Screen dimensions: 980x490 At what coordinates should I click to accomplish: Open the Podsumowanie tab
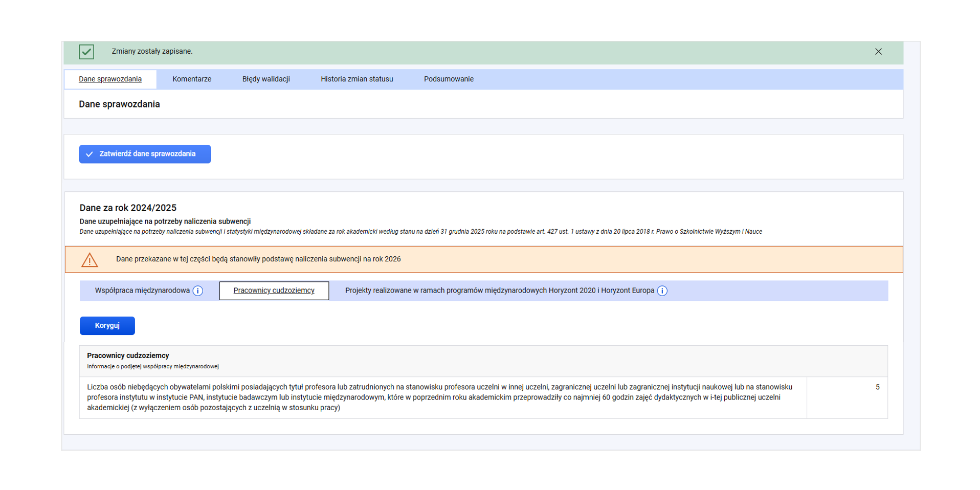(449, 79)
